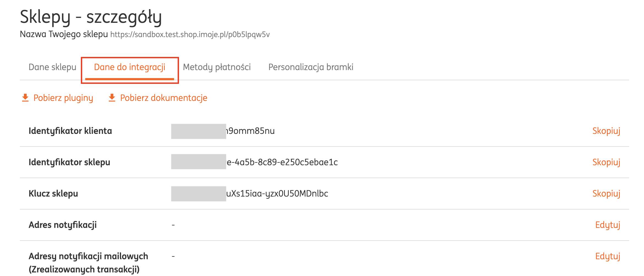Image resolution: width=644 pixels, height=276 pixels.
Task: Click the Identyfikator klienta value ending 9omm85nu
Action: (250, 131)
